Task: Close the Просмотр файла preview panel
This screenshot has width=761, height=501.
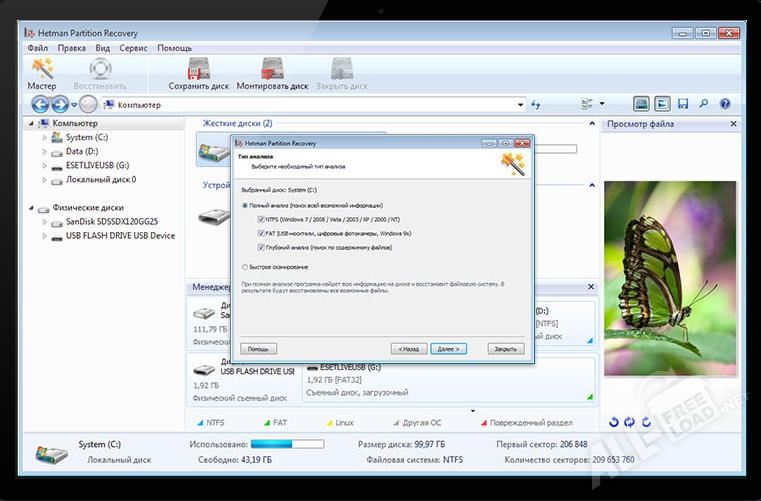Action: (733, 124)
